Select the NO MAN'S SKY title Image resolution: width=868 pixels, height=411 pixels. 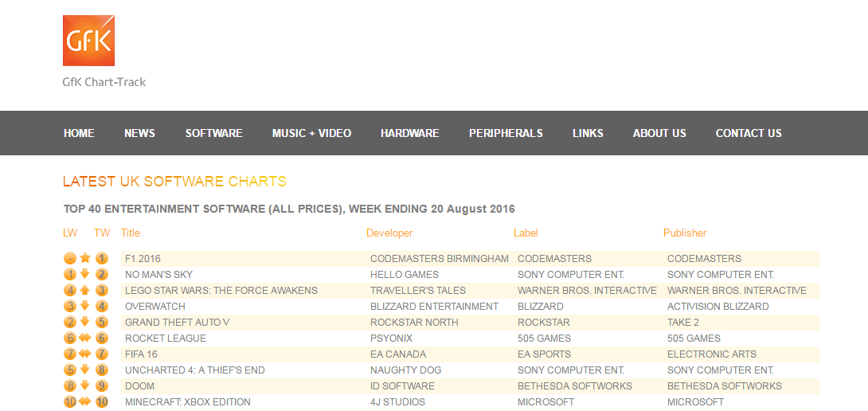(x=159, y=274)
